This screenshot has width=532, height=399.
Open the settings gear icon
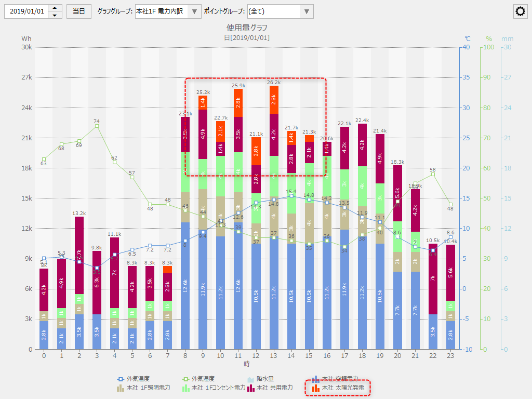coord(520,12)
